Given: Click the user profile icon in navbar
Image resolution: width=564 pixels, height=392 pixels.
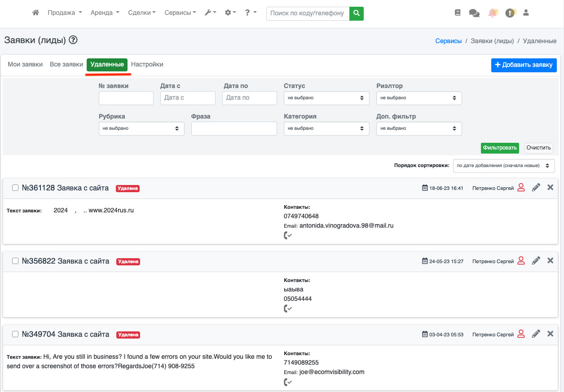Looking at the screenshot, I should point(526,13).
